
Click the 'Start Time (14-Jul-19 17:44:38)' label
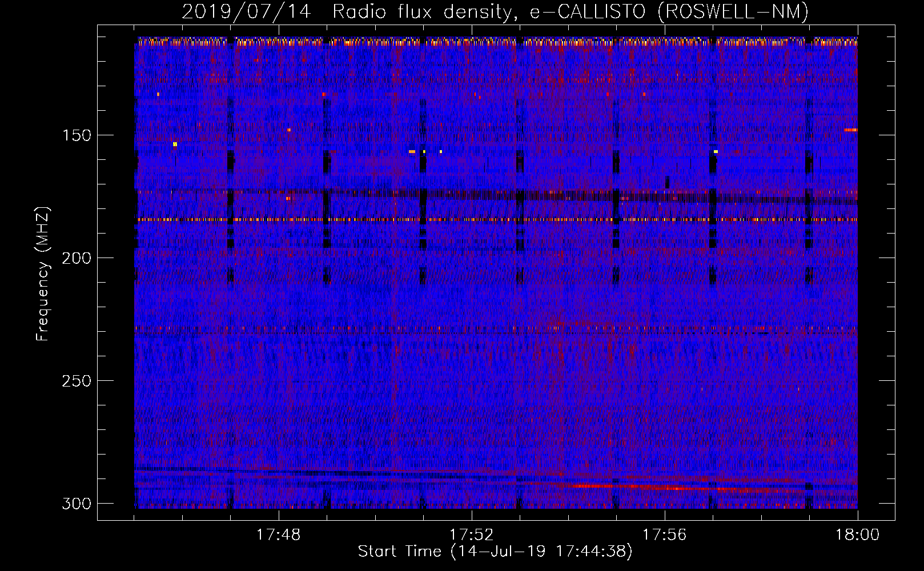(496, 551)
